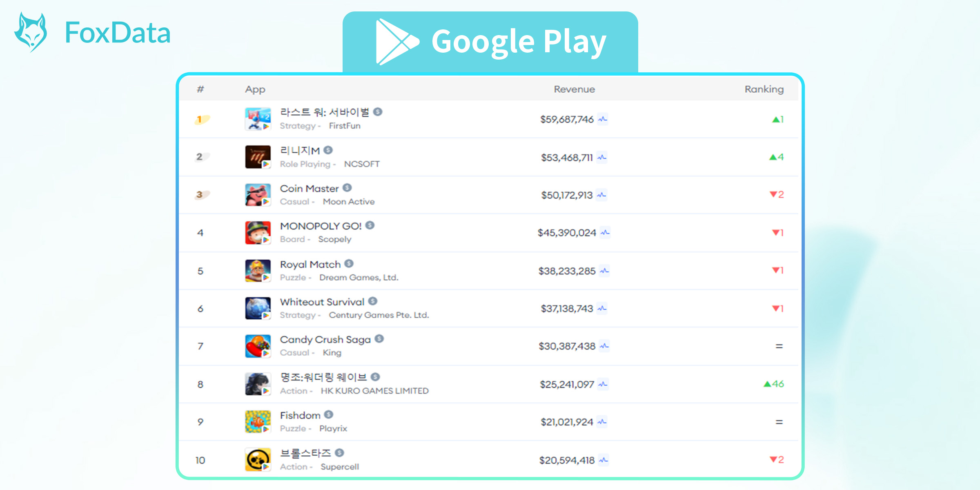The image size is (980, 490).
Task: Click trend chart icon beside $59,687,746
Action: click(603, 119)
